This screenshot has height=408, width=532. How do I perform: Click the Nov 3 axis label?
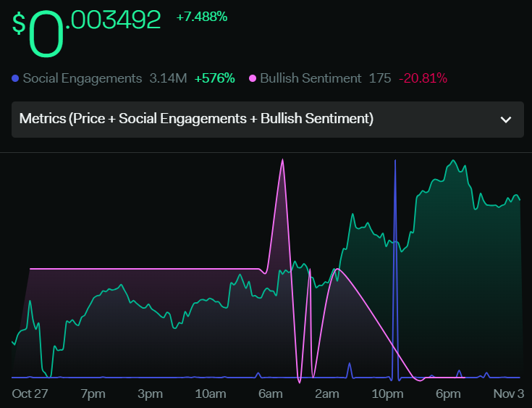(509, 394)
